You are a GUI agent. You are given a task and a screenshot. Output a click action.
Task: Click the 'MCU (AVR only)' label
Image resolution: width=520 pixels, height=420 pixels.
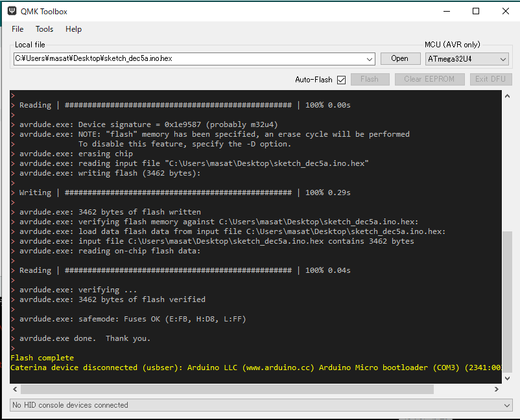click(x=453, y=45)
